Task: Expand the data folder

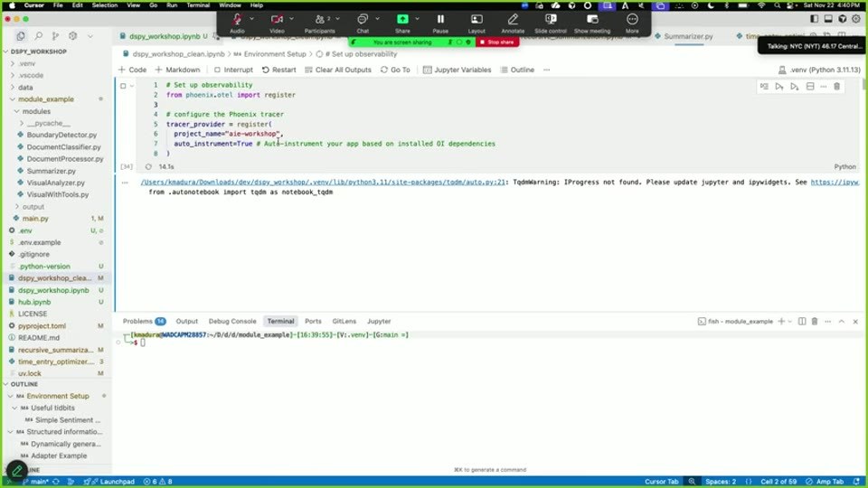Action: tap(25, 88)
